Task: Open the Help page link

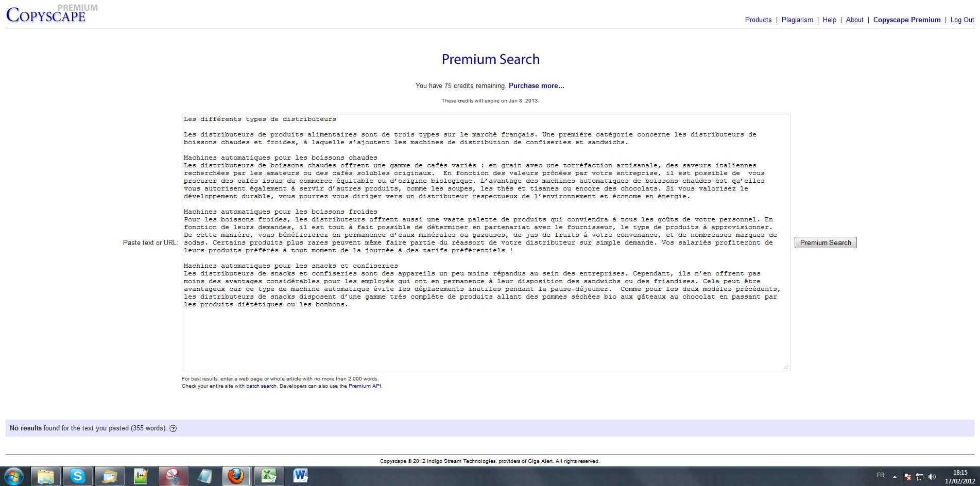Action: pyautogui.click(x=829, y=20)
